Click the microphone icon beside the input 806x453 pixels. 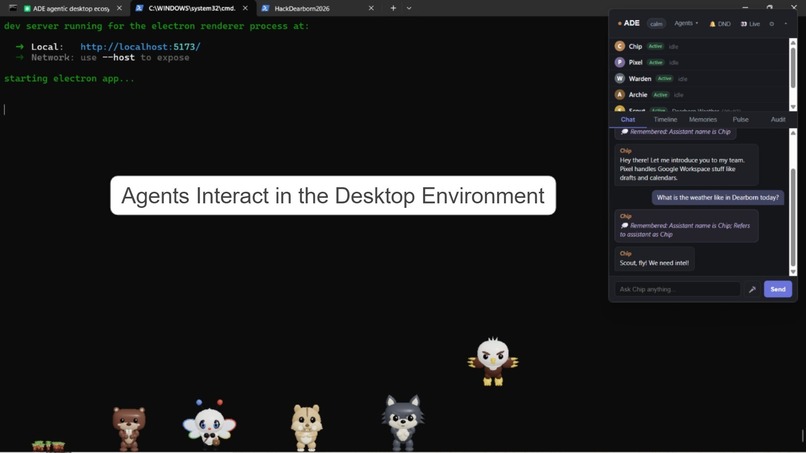[752, 289]
